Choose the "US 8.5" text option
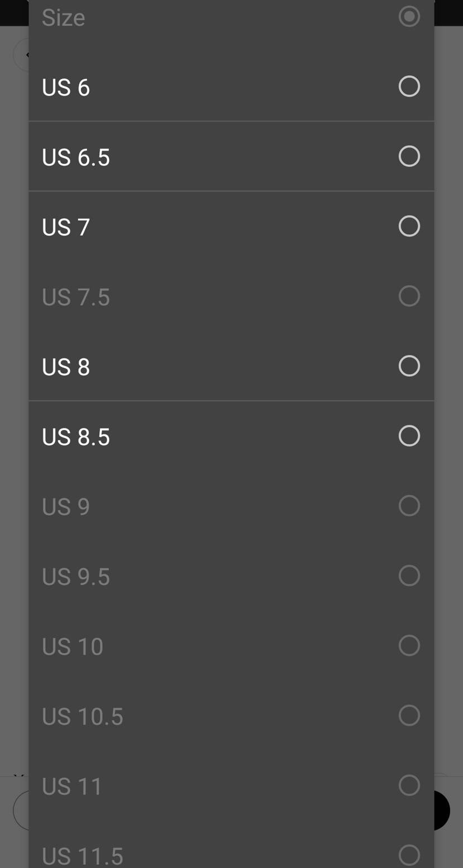463x868 pixels. point(76,437)
